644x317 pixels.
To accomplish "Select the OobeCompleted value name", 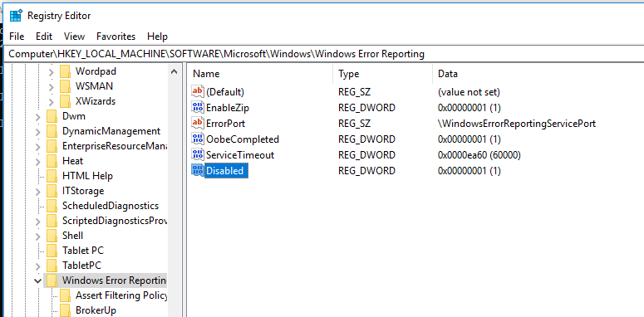I will pyautogui.click(x=243, y=139).
